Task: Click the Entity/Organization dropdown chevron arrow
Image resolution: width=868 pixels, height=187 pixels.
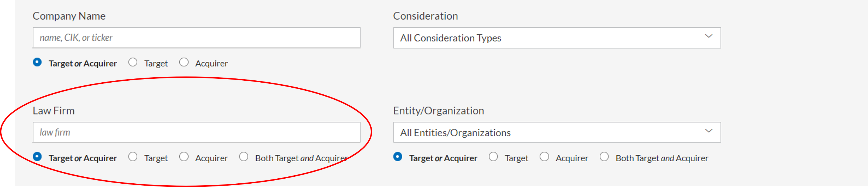Action: click(709, 131)
